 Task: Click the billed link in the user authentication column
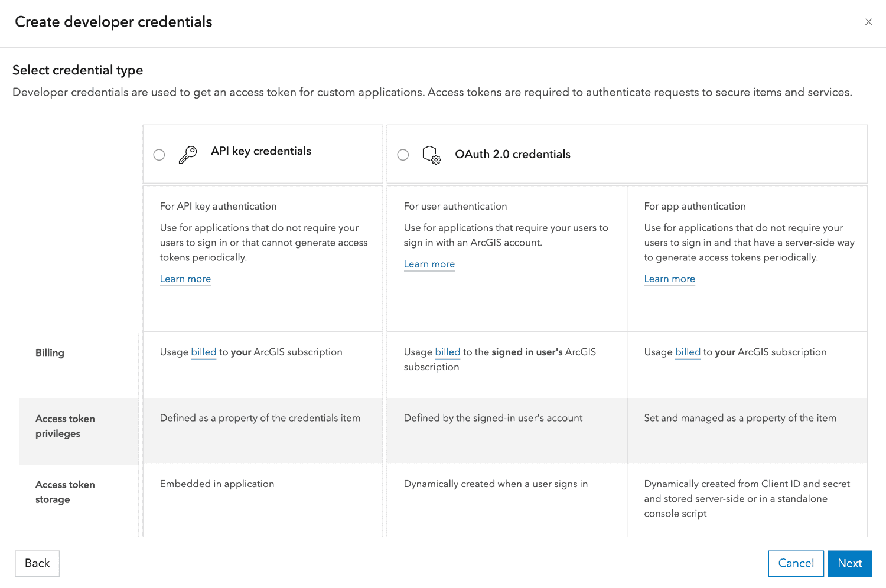click(x=447, y=352)
